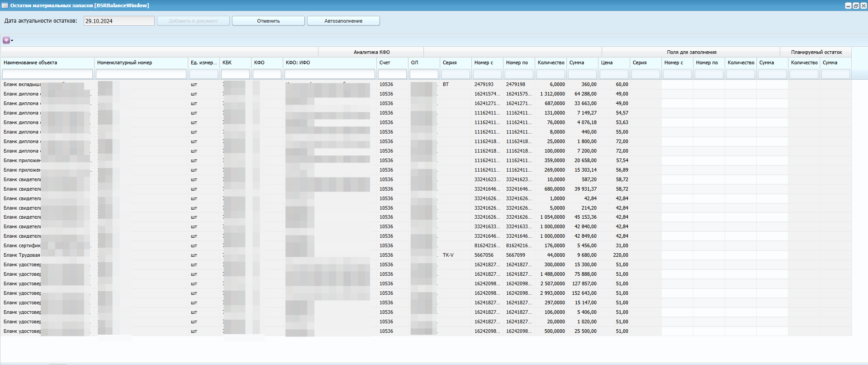Minimize the BSRBalanceWindow
Viewport: 868px width, 365px height.
848,5
